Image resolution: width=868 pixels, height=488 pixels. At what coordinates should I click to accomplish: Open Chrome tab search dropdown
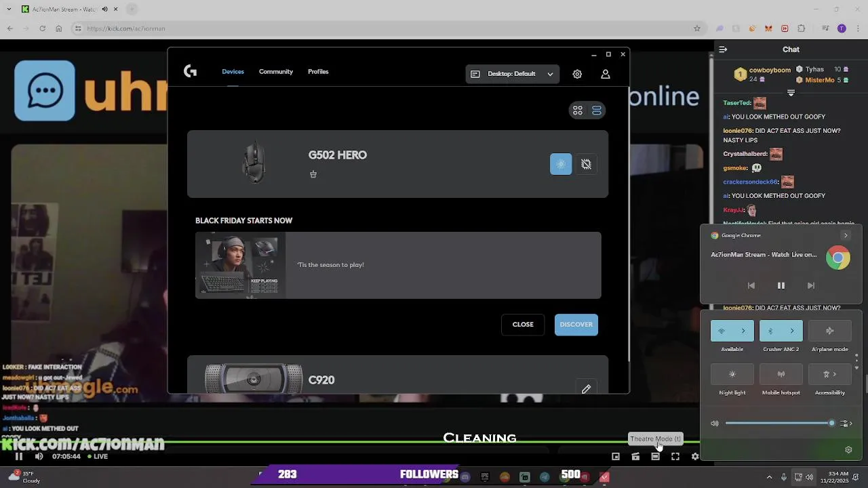tap(9, 9)
